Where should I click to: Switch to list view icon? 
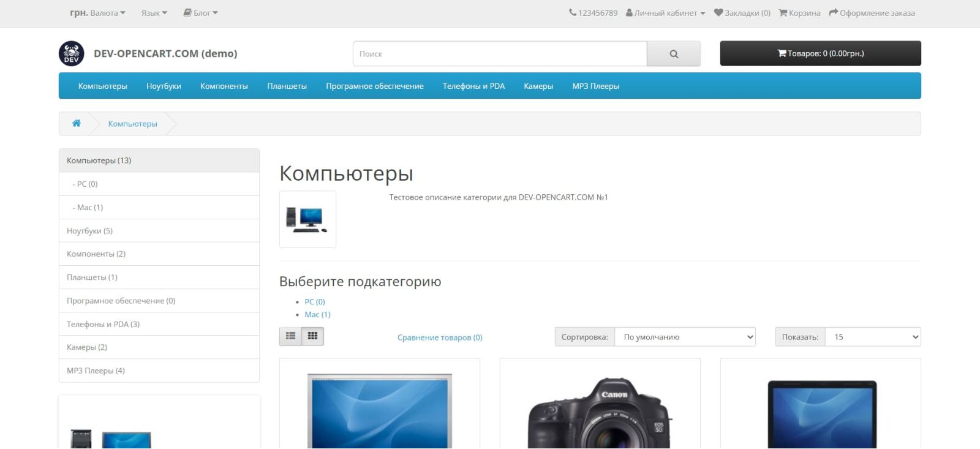tap(290, 336)
